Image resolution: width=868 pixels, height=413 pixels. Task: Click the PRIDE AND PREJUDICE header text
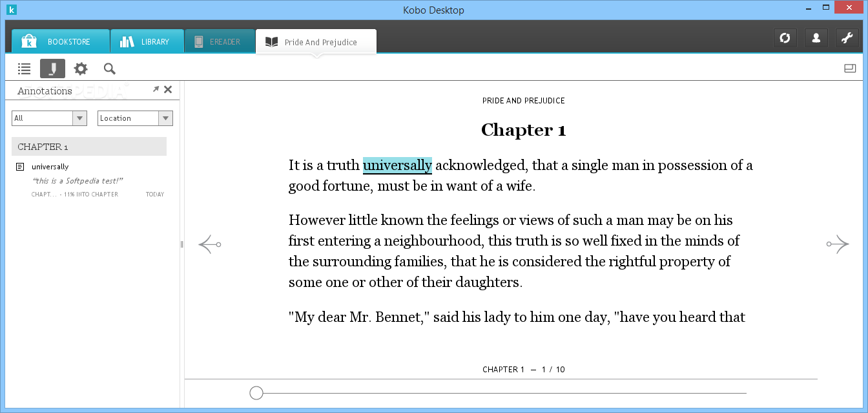pyautogui.click(x=524, y=101)
